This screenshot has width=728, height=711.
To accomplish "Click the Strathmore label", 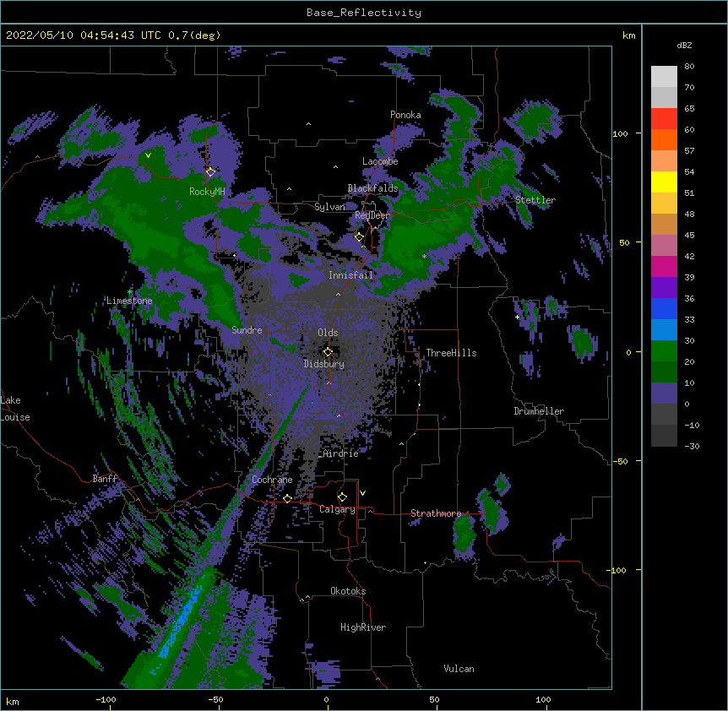I will 436,513.
